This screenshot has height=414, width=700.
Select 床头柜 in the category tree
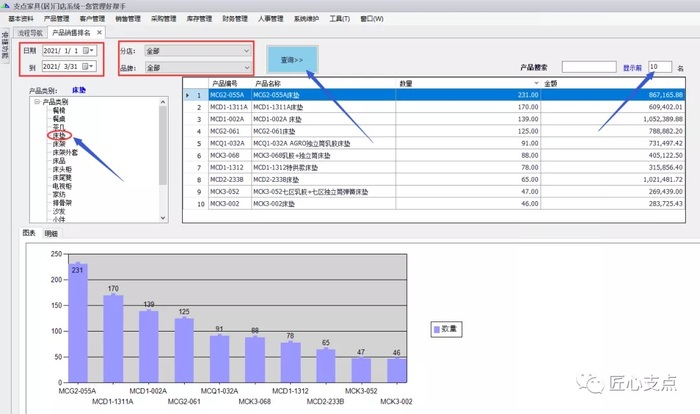click(62, 169)
